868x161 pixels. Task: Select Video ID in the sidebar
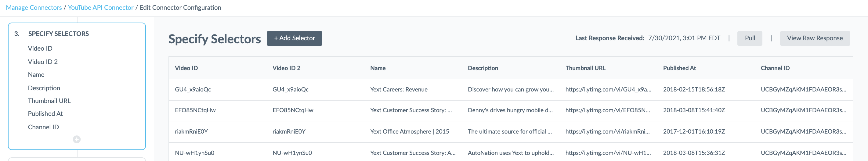pos(40,48)
